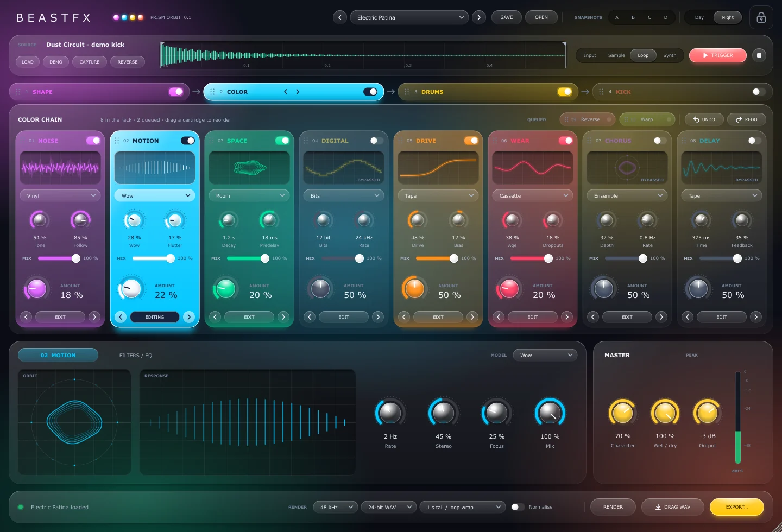The height and width of the screenshot is (532, 782).
Task: Open the 24-bit WAV format dropdown
Action: (388, 507)
